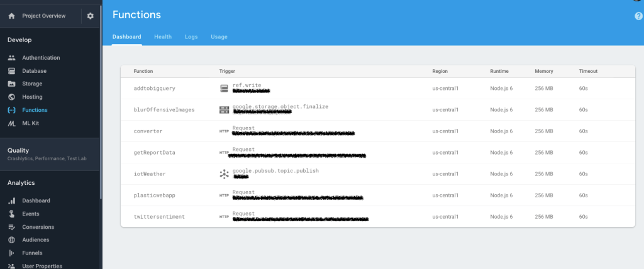Select the converter function name
The image size is (644, 269).
(148, 131)
